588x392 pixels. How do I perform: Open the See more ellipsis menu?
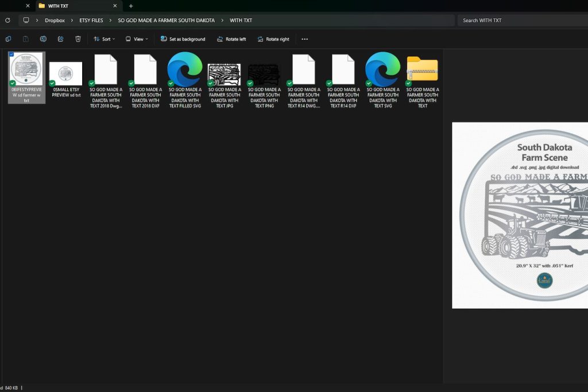(x=304, y=39)
